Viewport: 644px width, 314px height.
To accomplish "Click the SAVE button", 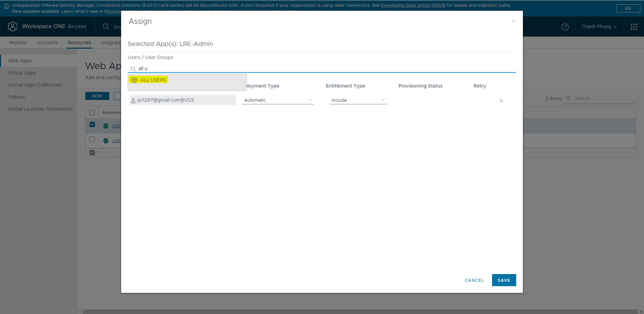I will 504,280.
